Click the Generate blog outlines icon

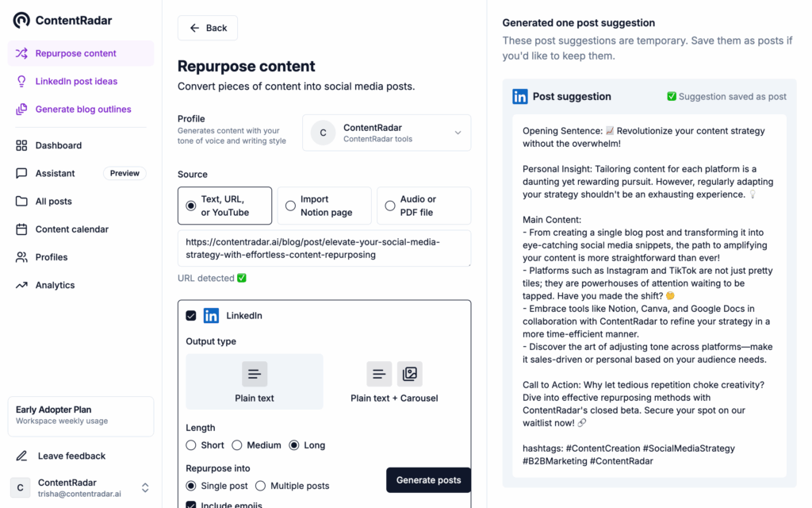(21, 110)
